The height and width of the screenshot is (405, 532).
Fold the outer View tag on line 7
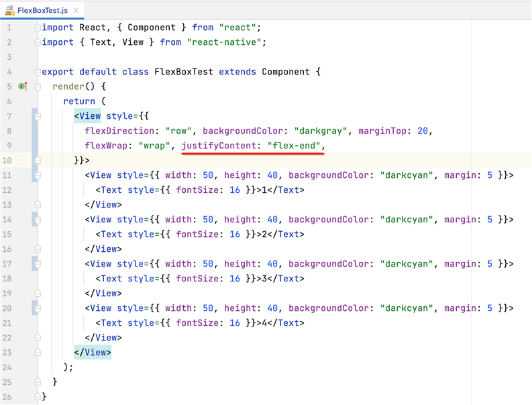point(38,116)
